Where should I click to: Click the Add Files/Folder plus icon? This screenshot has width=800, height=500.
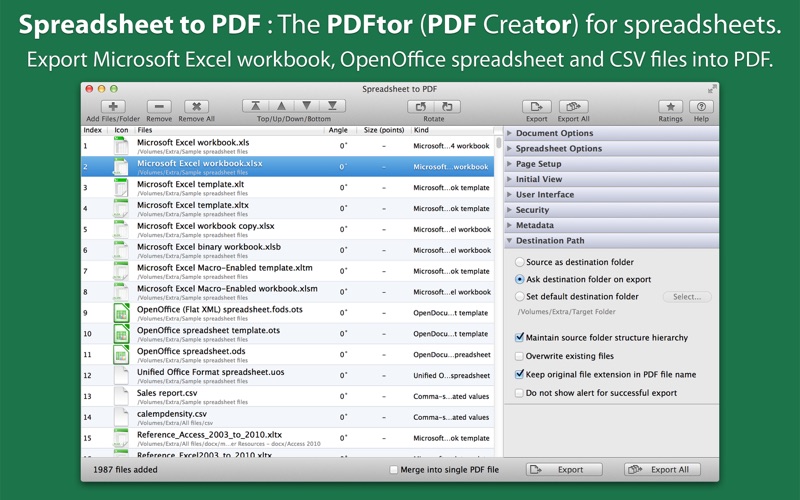[x=113, y=106]
